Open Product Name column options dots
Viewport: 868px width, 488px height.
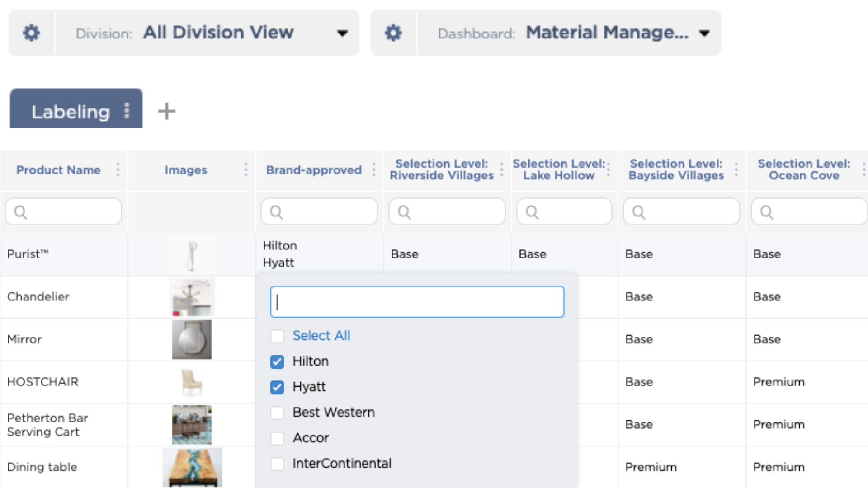118,170
